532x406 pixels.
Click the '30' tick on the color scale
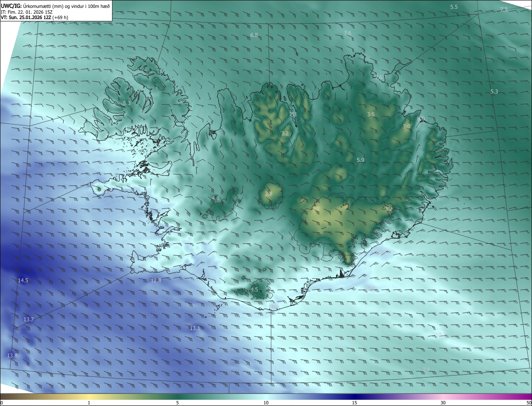[x=443, y=403]
